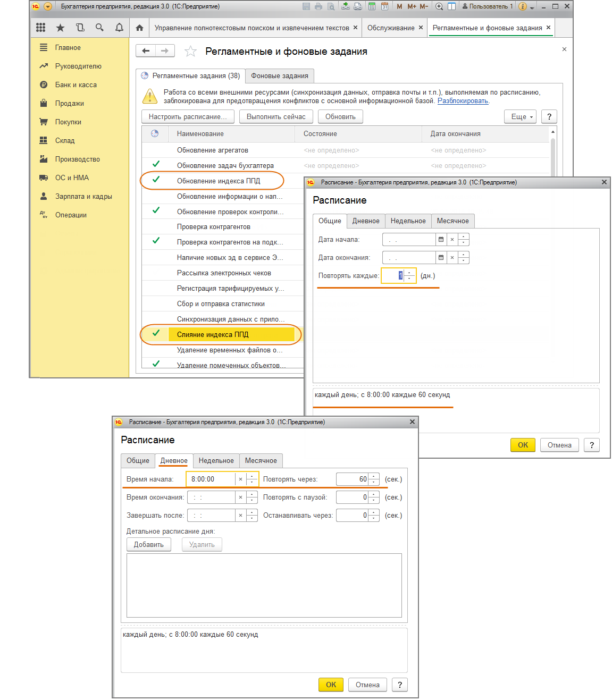612x700 pixels.
Task: Open the calendar picker for Дата начала
Action: (x=441, y=239)
